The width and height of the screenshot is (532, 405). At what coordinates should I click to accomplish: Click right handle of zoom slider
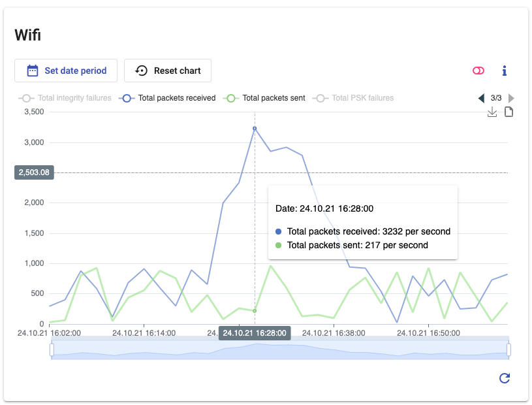pos(509,350)
